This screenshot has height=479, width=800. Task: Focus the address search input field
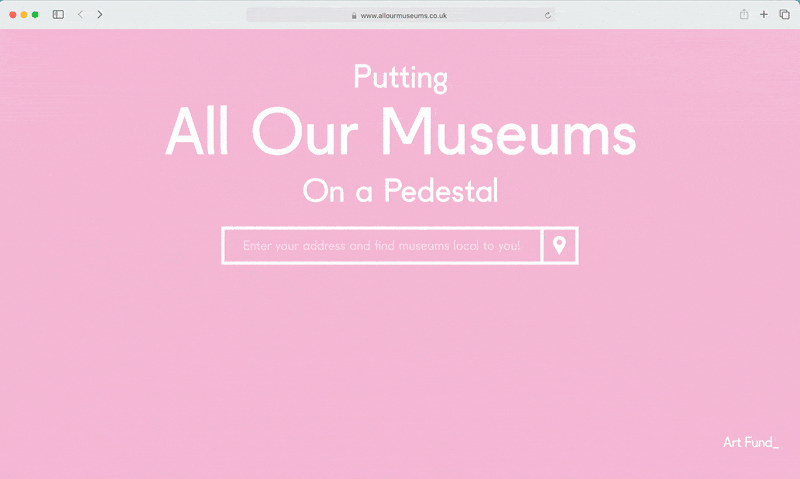tap(382, 245)
